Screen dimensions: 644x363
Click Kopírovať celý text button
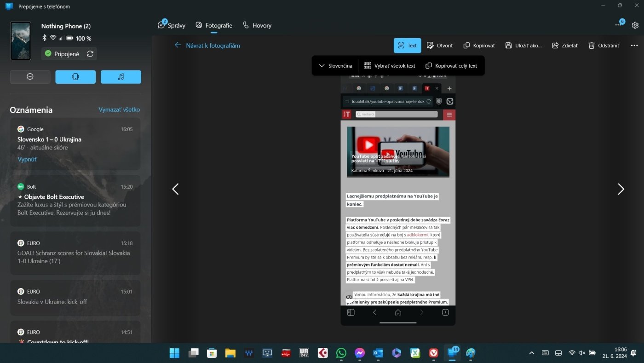[451, 66]
